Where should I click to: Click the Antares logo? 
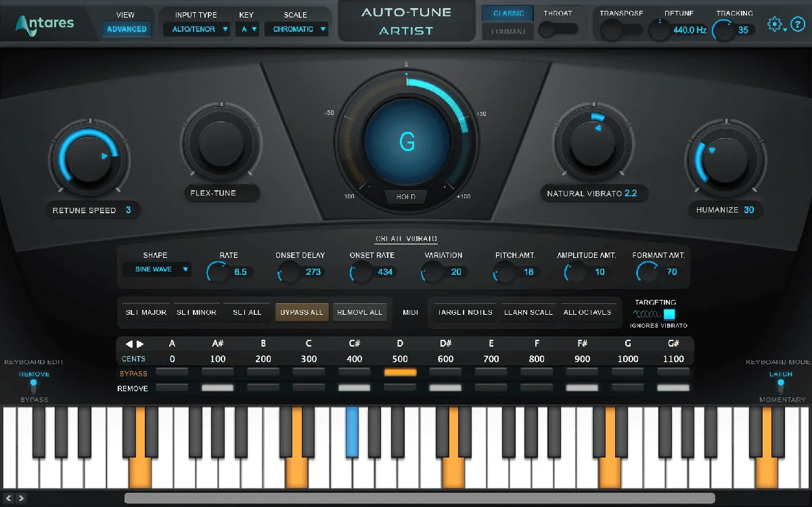coord(45,25)
